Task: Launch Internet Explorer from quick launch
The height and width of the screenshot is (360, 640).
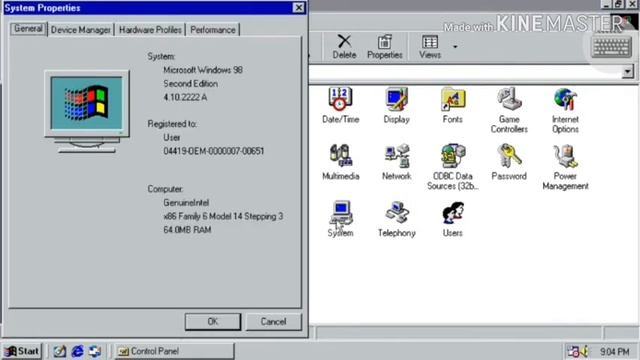Action: [77, 351]
